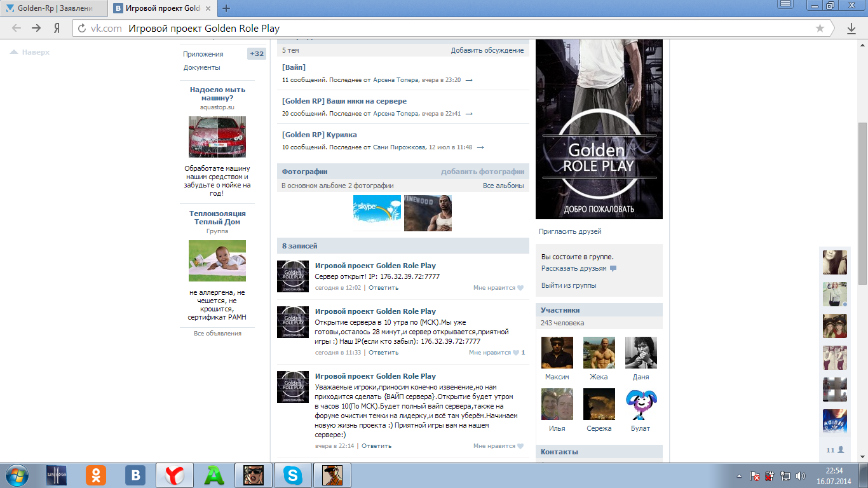Open the Skype photo thumbnail
This screenshot has width=868, height=488.
[377, 213]
